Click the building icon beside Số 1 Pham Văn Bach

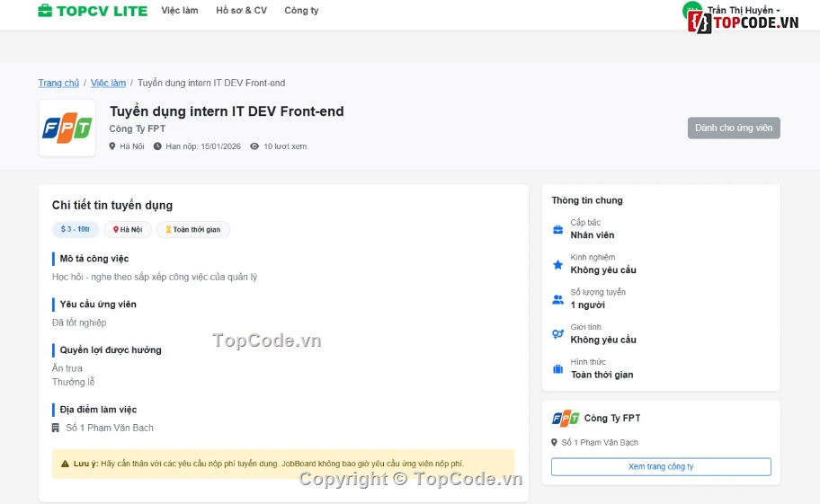tap(56, 428)
